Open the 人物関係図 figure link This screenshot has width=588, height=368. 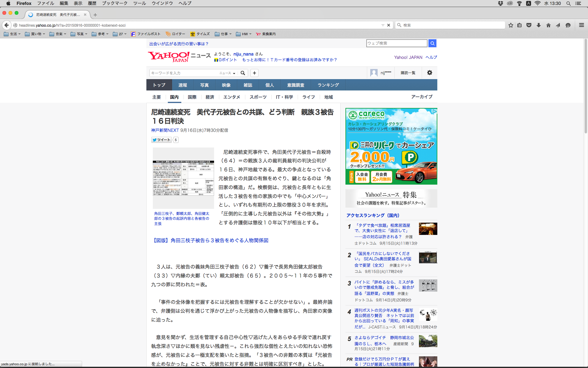tap(210, 240)
